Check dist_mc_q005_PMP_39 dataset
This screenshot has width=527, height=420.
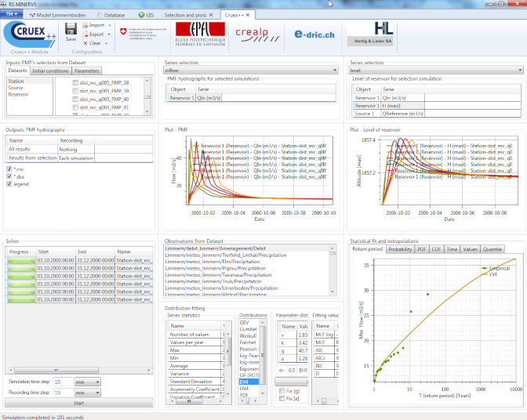(75, 91)
